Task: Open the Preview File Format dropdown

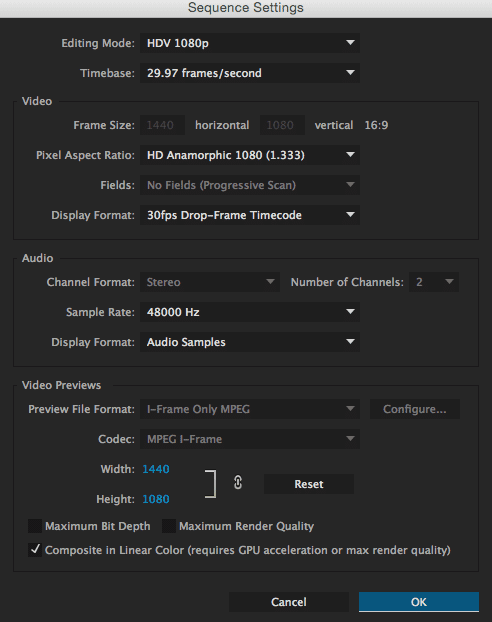Action: click(250, 409)
